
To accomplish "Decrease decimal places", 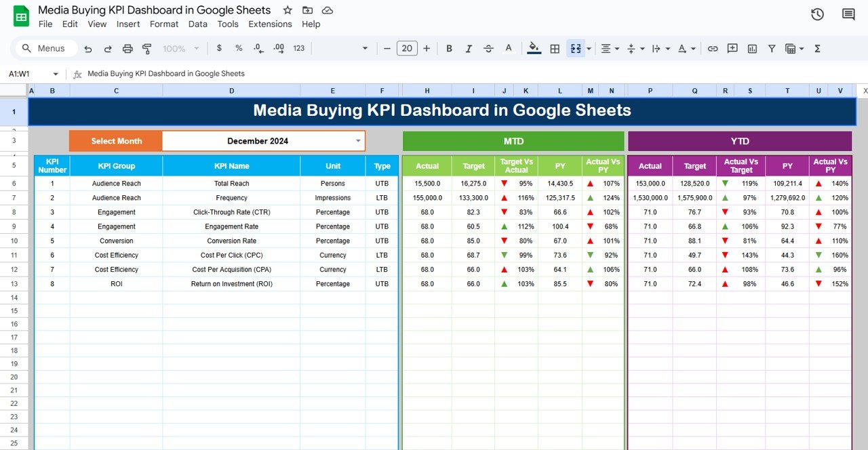I will (258, 48).
